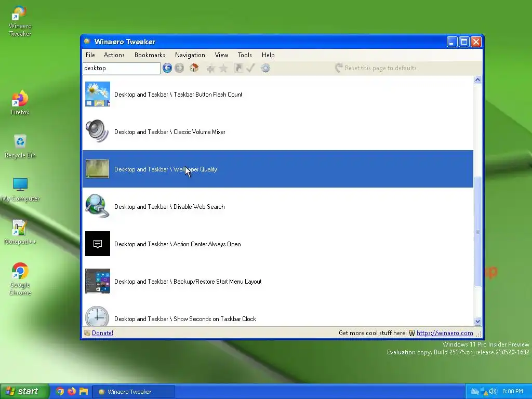Click the Winaero Tweaker taskbar button
The width and height of the screenshot is (532, 399).
pos(134,392)
